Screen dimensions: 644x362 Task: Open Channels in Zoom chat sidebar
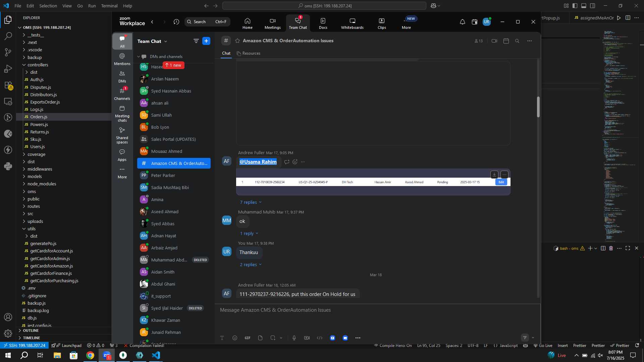click(x=122, y=94)
